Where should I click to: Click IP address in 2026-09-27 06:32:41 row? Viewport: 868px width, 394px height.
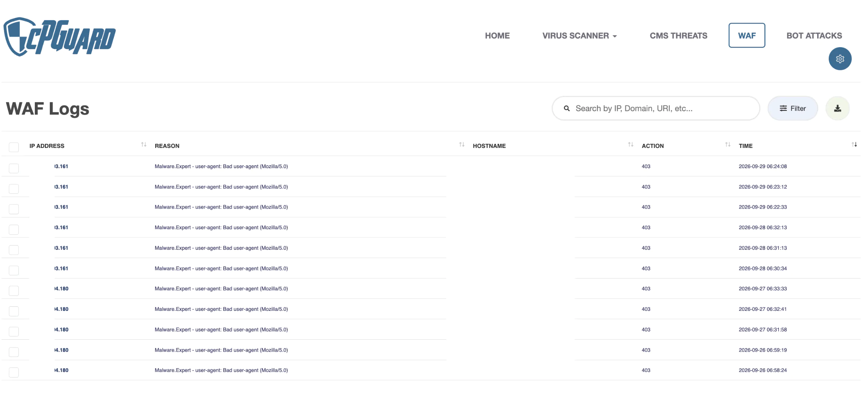pyautogui.click(x=61, y=309)
